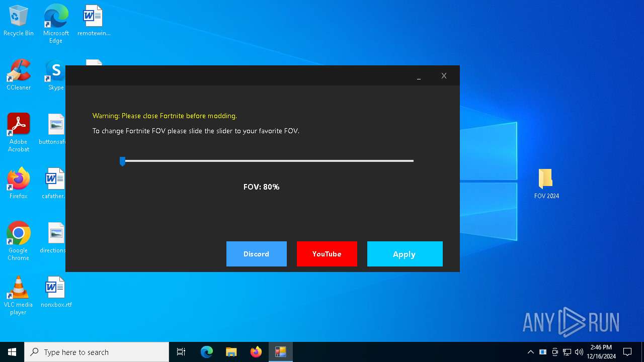Open Edge from the taskbar

tap(207, 352)
